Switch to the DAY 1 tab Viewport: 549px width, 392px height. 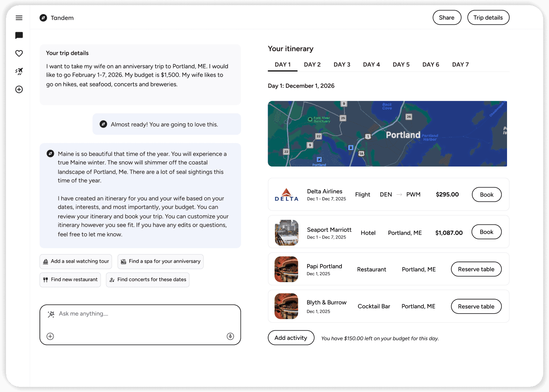pyautogui.click(x=283, y=65)
